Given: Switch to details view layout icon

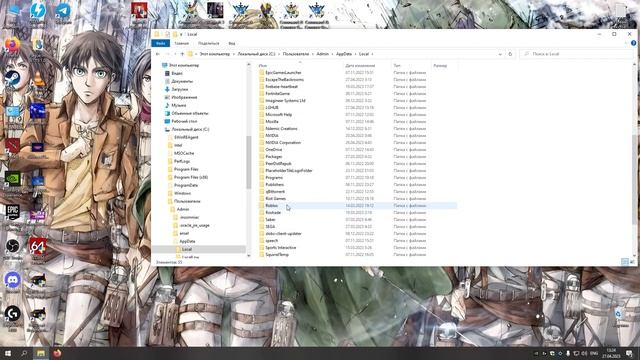Looking at the screenshot, I should click(x=624, y=262).
